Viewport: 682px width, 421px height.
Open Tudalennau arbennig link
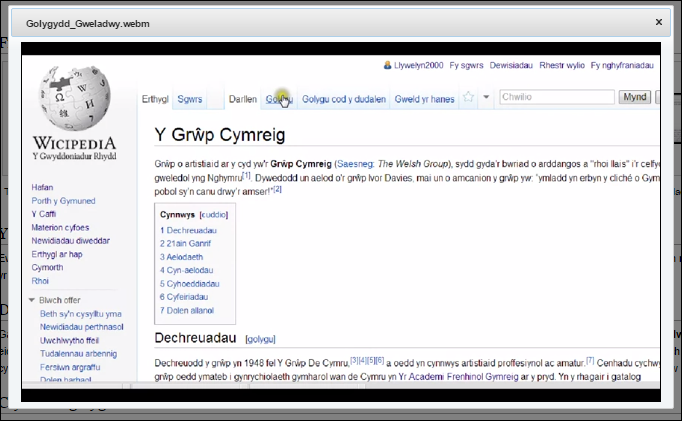click(x=78, y=354)
